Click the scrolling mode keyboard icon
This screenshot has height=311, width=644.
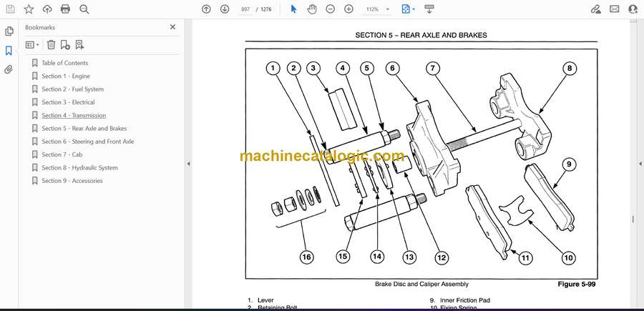[429, 9]
